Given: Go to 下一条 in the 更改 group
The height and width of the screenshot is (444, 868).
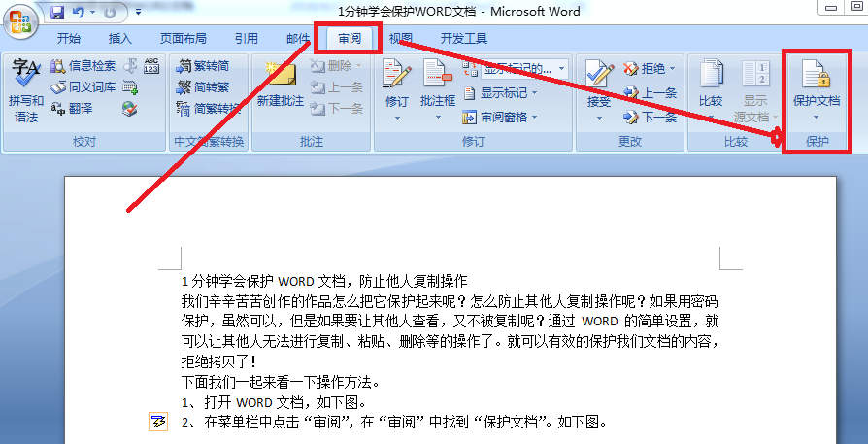Looking at the screenshot, I should click(650, 117).
